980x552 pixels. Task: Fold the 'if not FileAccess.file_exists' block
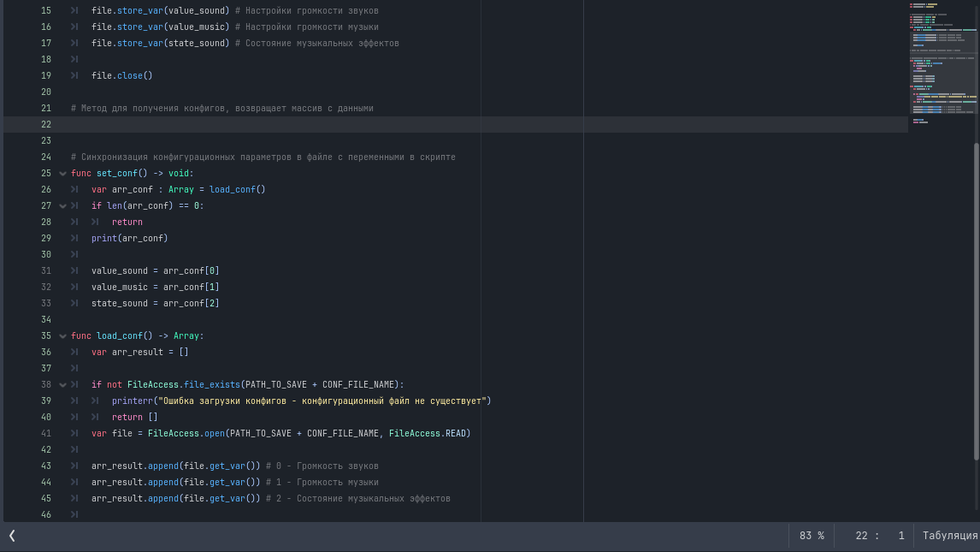62,385
